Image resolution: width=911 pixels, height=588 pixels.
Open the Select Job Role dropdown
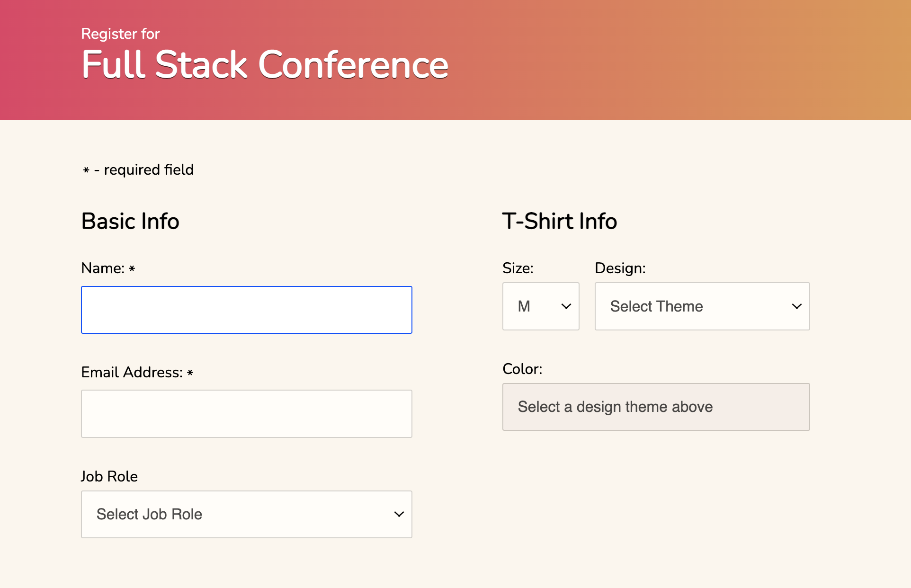tap(247, 514)
